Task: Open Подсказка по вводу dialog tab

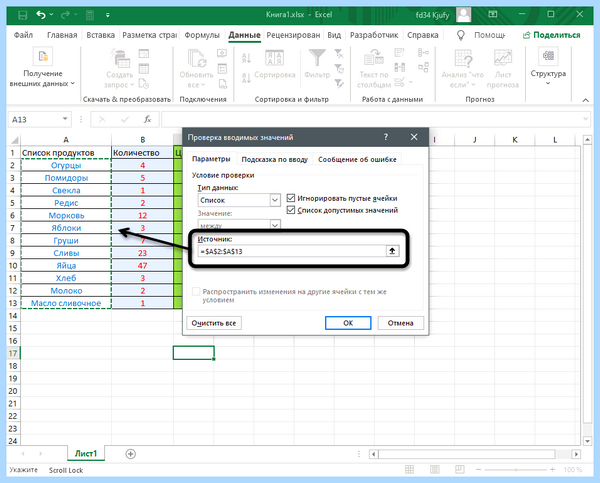Action: point(274,160)
